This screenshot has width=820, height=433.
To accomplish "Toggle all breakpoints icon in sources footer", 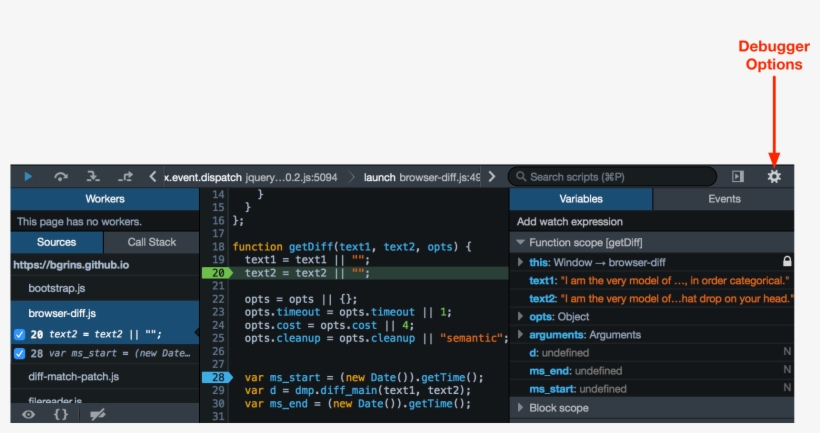I will 97,415.
